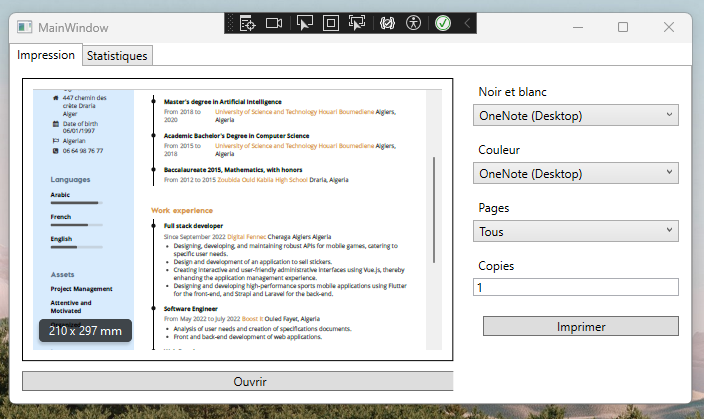Toggle Display Layout Adorners square icon

[x=331, y=23]
